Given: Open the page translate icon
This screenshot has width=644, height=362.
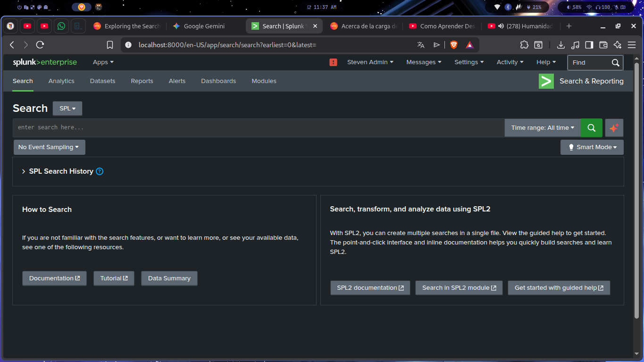Looking at the screenshot, I should (420, 44).
